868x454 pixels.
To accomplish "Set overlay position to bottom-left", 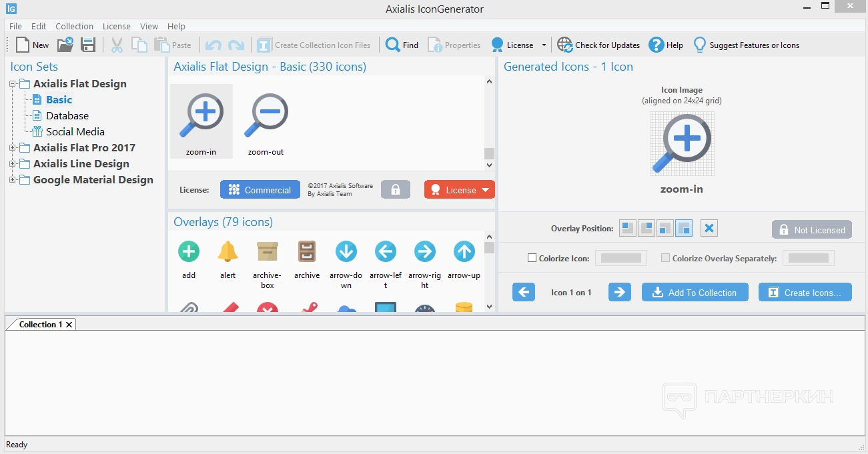I will [665, 229].
